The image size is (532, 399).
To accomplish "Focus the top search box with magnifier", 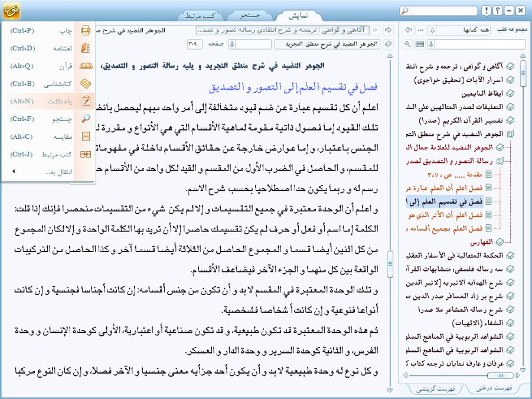I will click(x=439, y=11).
